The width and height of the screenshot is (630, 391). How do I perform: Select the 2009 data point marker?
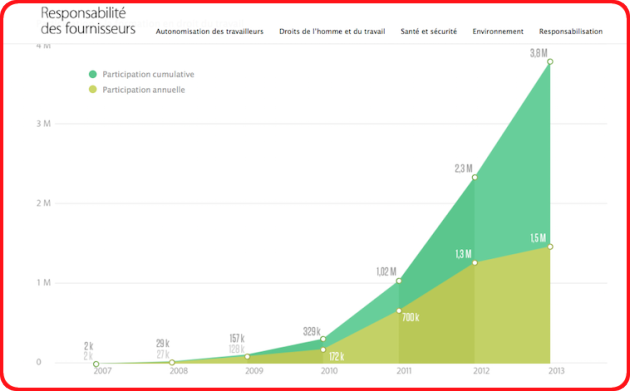[248, 356]
